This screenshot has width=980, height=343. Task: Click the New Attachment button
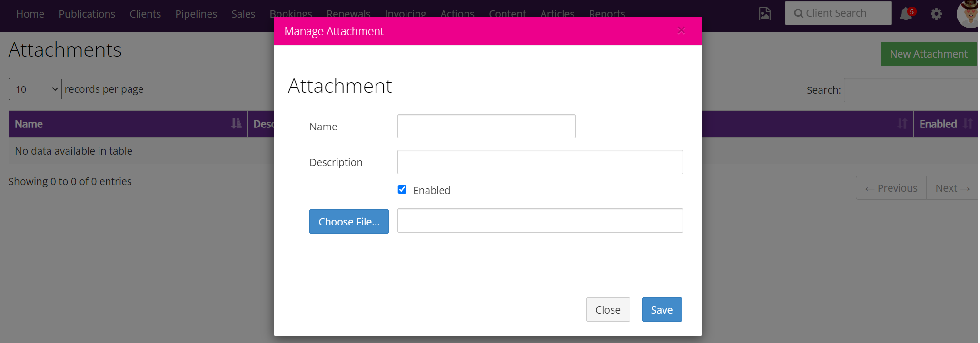pos(929,54)
